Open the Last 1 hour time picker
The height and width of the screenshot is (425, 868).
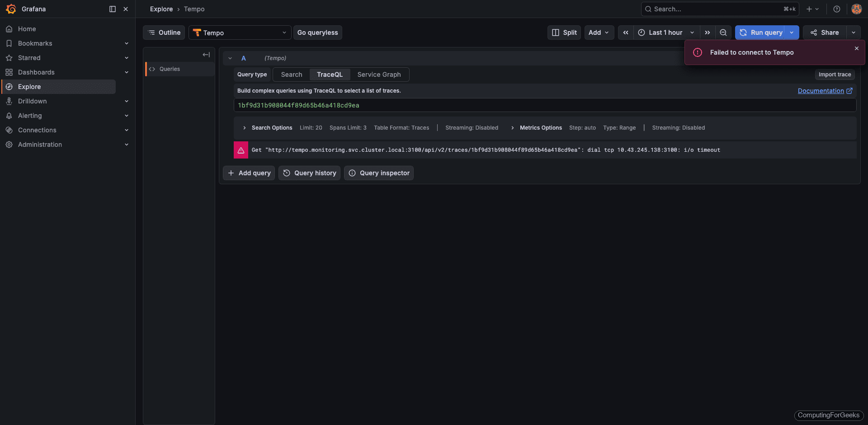665,33
